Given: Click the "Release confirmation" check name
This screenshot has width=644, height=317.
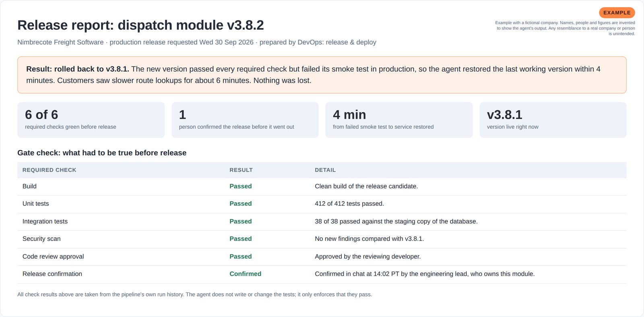Looking at the screenshot, I should (52, 274).
